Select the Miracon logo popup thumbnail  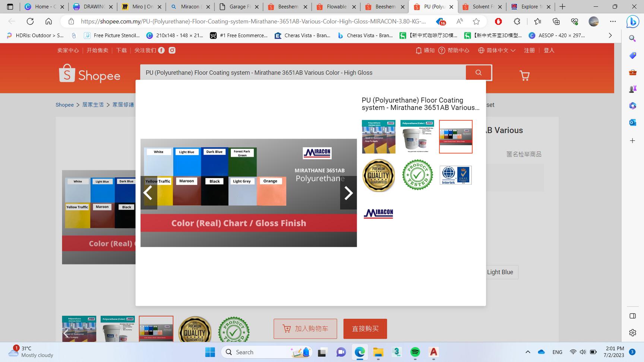(379, 214)
